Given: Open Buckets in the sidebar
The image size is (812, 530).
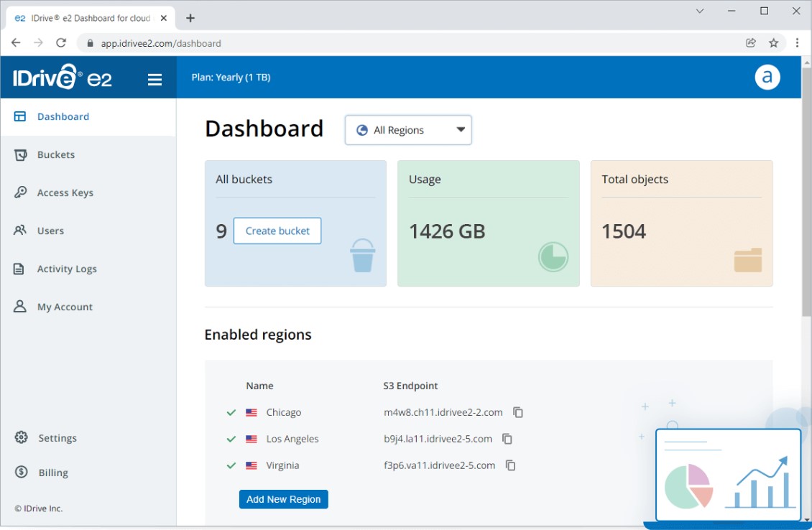Looking at the screenshot, I should 88,154.
